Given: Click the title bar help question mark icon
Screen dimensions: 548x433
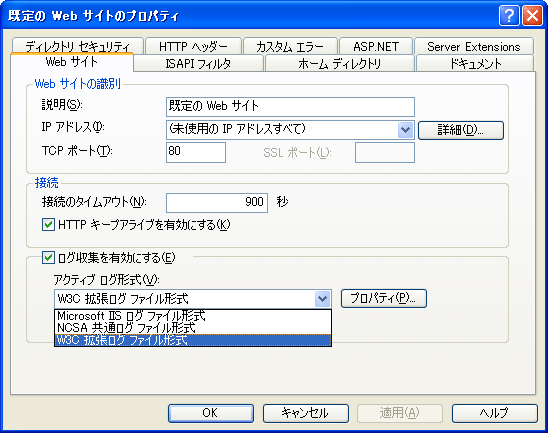Looking at the screenshot, I should [x=509, y=16].
